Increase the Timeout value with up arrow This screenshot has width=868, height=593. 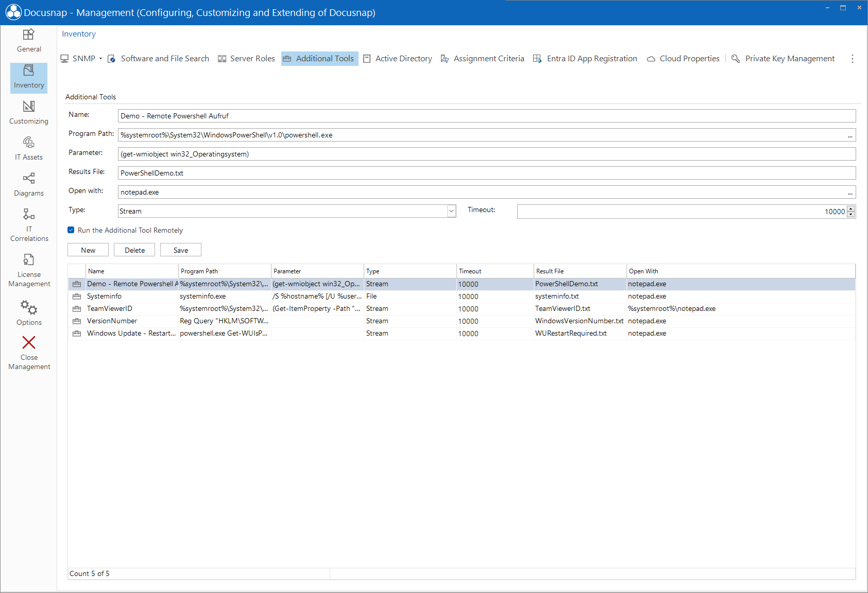[x=851, y=208]
